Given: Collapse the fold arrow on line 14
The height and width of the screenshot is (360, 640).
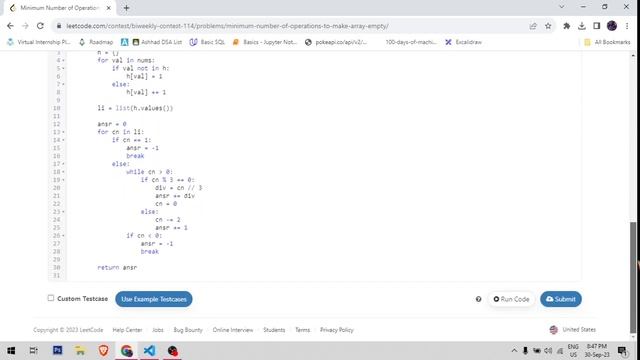Looking at the screenshot, I should click(x=63, y=140).
